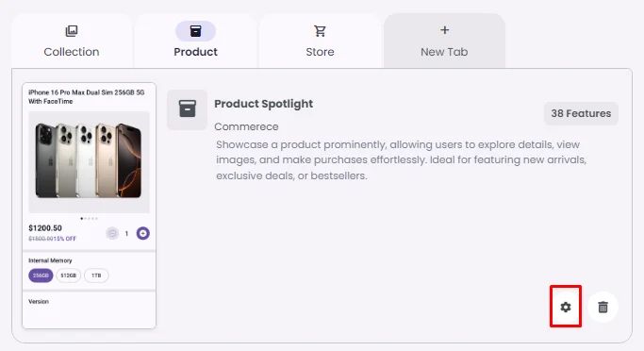The height and width of the screenshot is (351, 644).
Task: Click the Store shopping cart icon
Action: tap(320, 31)
